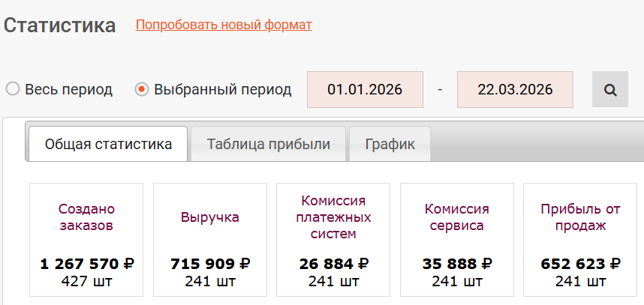Viewport: 644px width, 305px height.
Task: Click the "Статистика" page heading
Action: pyautogui.click(x=60, y=25)
